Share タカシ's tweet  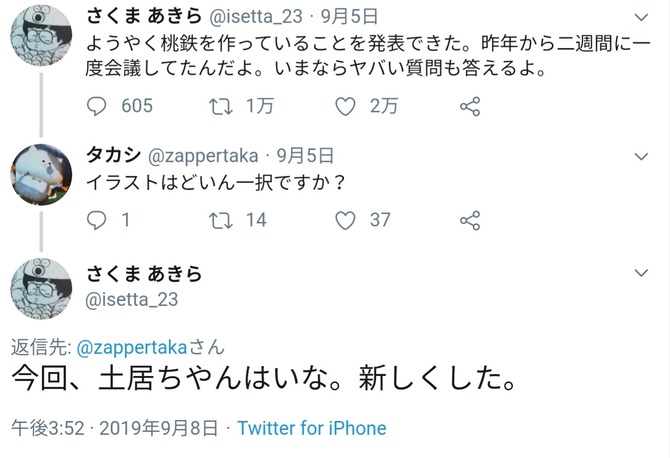(470, 220)
